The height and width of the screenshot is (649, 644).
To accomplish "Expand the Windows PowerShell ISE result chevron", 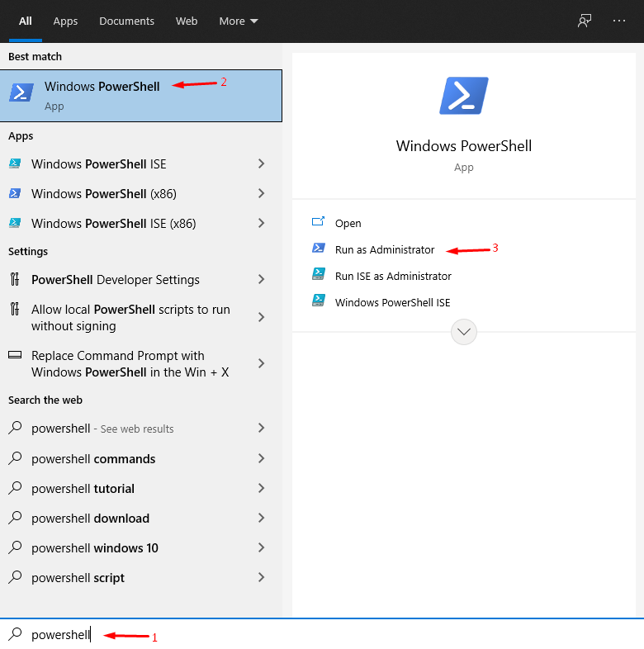I will [x=261, y=163].
